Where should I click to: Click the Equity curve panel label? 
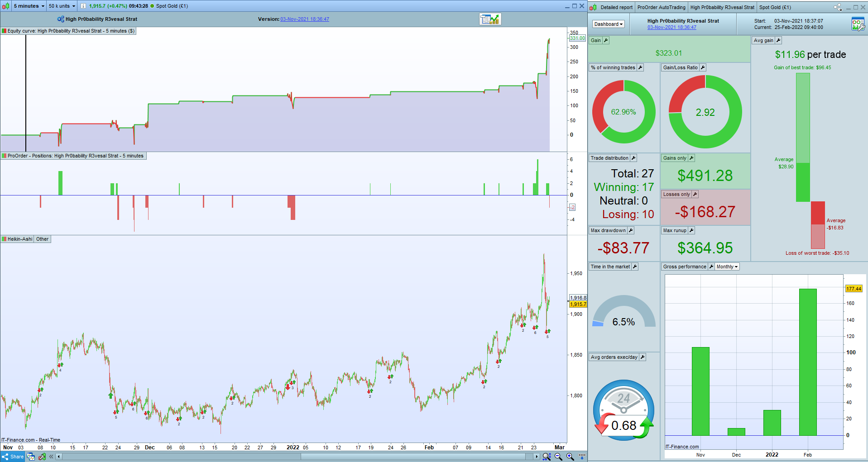[68, 31]
